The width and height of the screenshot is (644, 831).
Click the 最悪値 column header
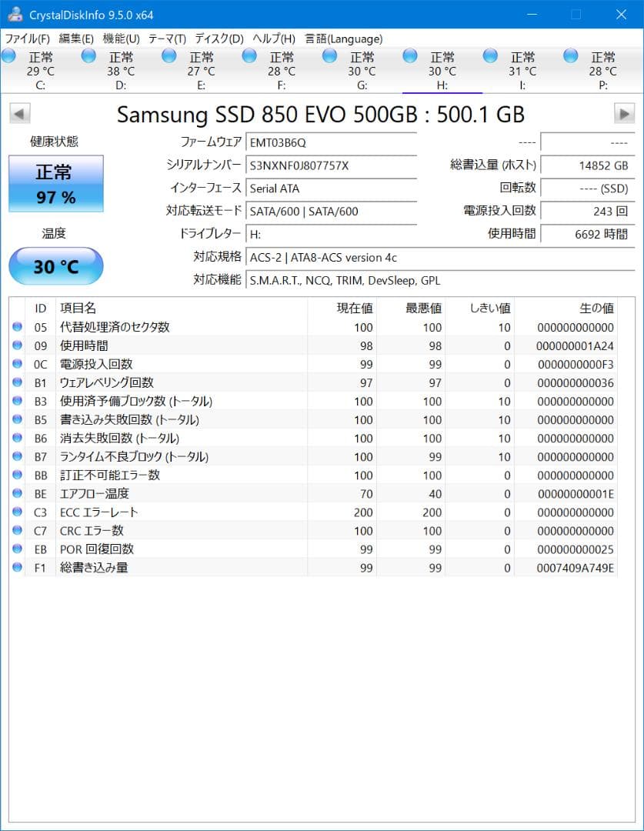411,308
